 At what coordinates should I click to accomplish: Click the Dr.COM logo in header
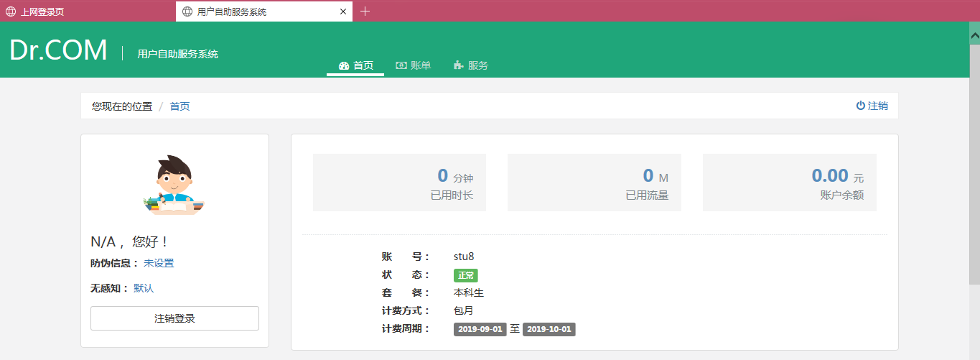[x=58, y=50]
